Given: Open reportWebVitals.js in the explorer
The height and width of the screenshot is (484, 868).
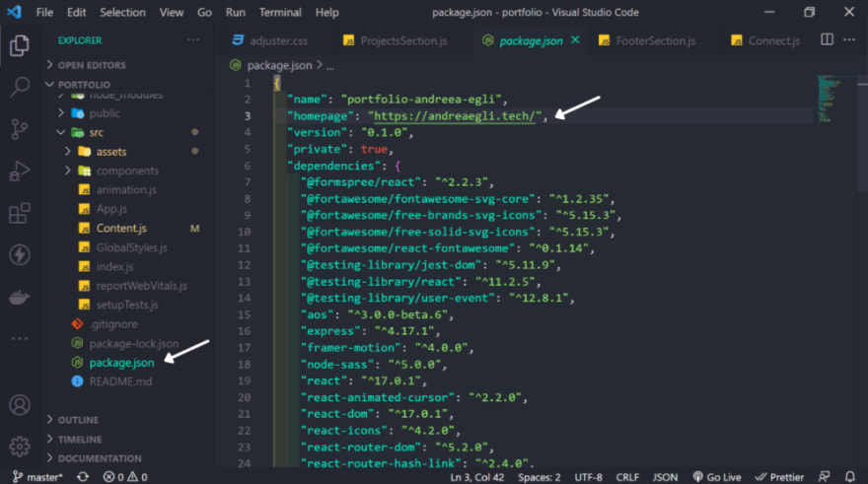Looking at the screenshot, I should [x=141, y=286].
